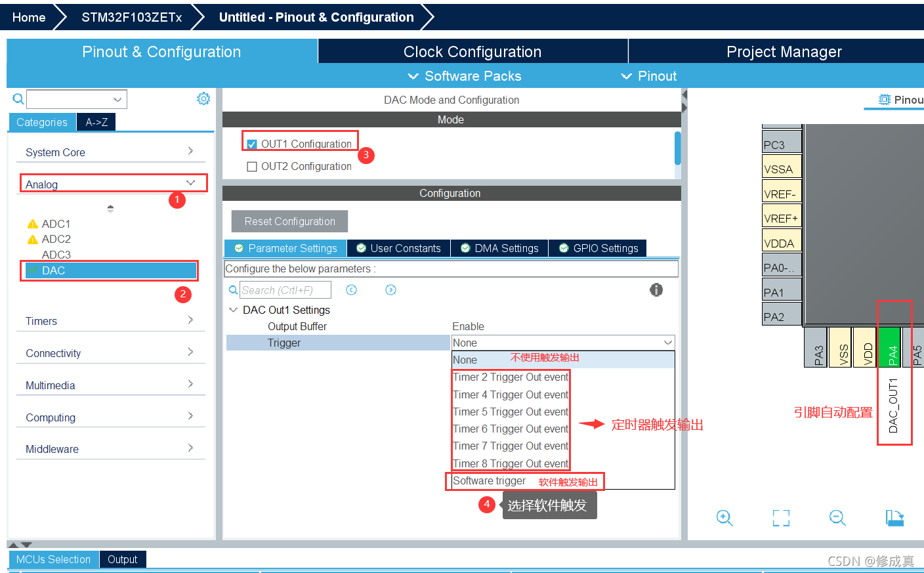Enable the OUT2 Configuration checkbox

click(x=252, y=167)
